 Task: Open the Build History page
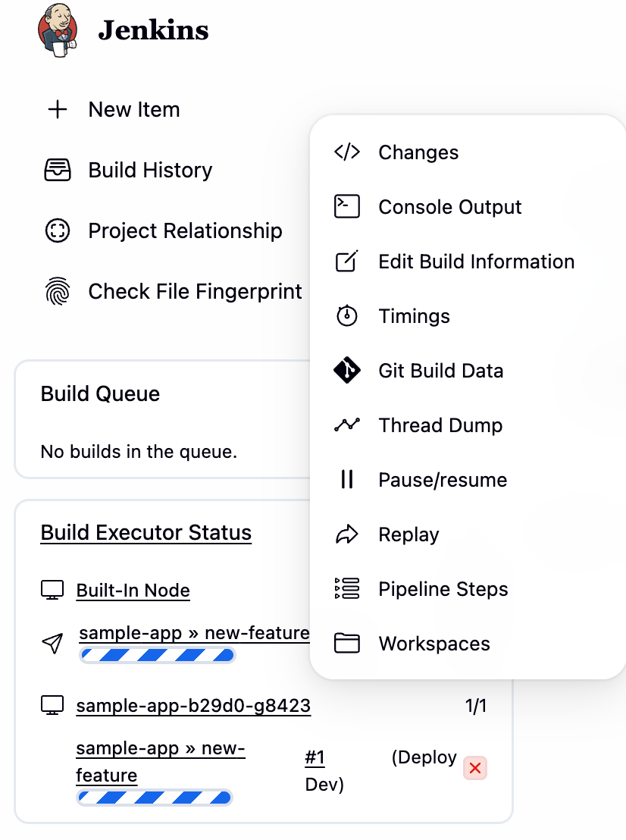pos(150,170)
